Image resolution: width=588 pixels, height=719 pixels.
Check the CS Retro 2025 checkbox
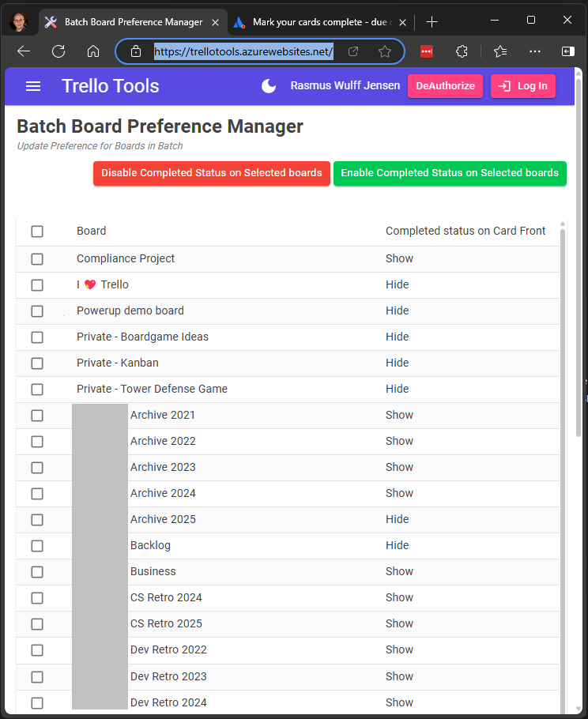[x=37, y=624]
